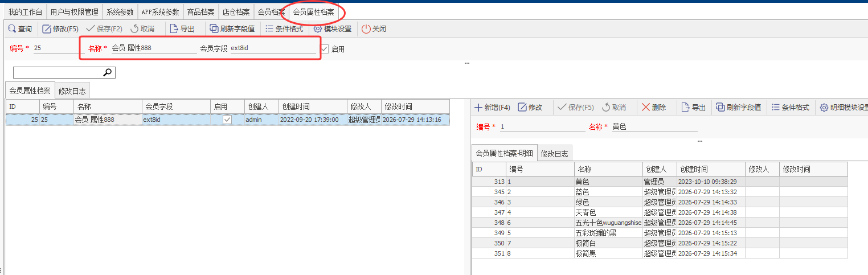The image size is (868, 275).
Task: Click 会员字段 field containing ext8id
Action: pos(273,48)
